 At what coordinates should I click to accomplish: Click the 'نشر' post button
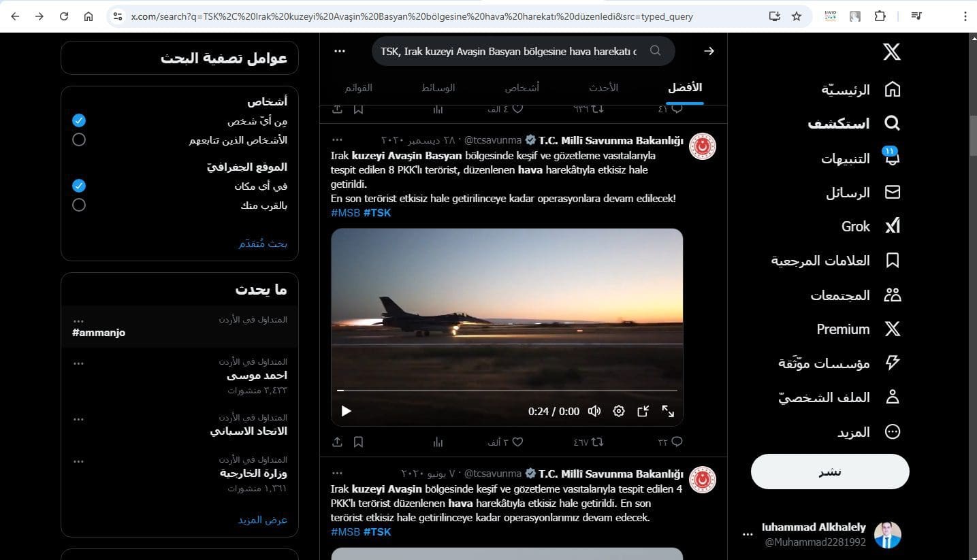click(829, 472)
